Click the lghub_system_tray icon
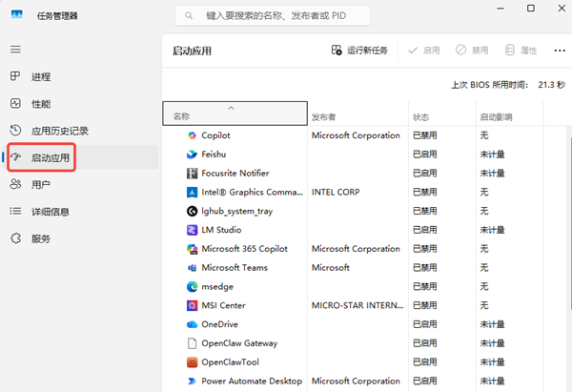Viewport: 572px width, 392px height. pyautogui.click(x=192, y=211)
